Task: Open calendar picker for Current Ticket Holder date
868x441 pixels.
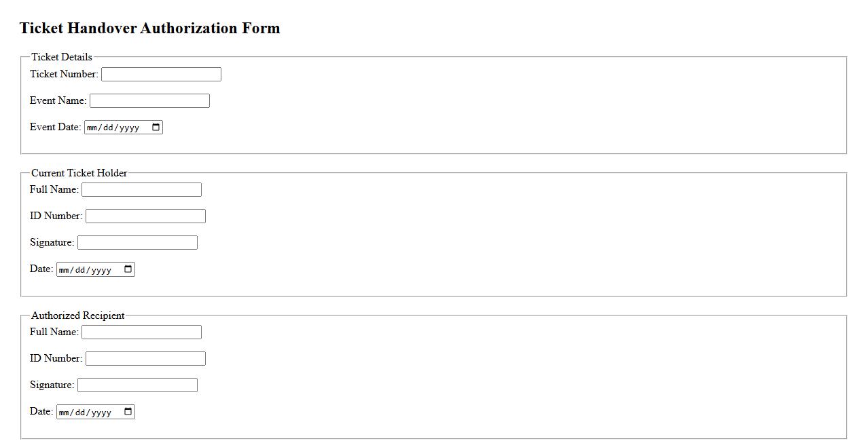Action: pos(128,269)
